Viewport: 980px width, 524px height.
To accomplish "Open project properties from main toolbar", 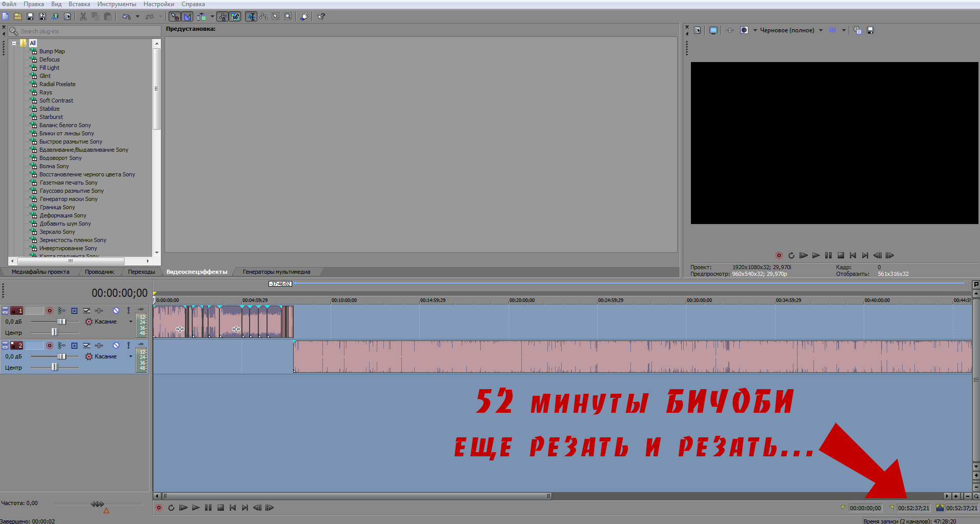I will coord(67,16).
